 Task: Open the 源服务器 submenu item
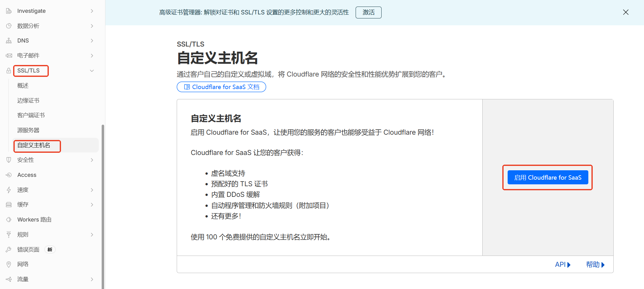point(28,130)
